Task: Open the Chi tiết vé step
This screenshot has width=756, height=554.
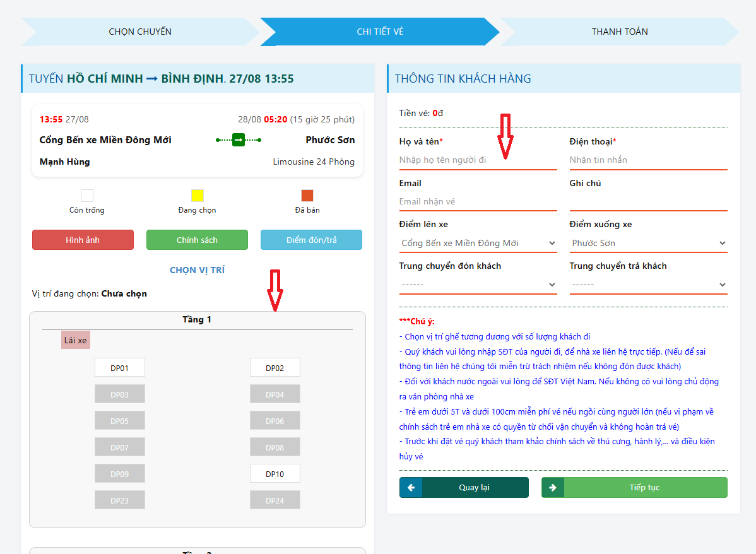Action: (379, 32)
